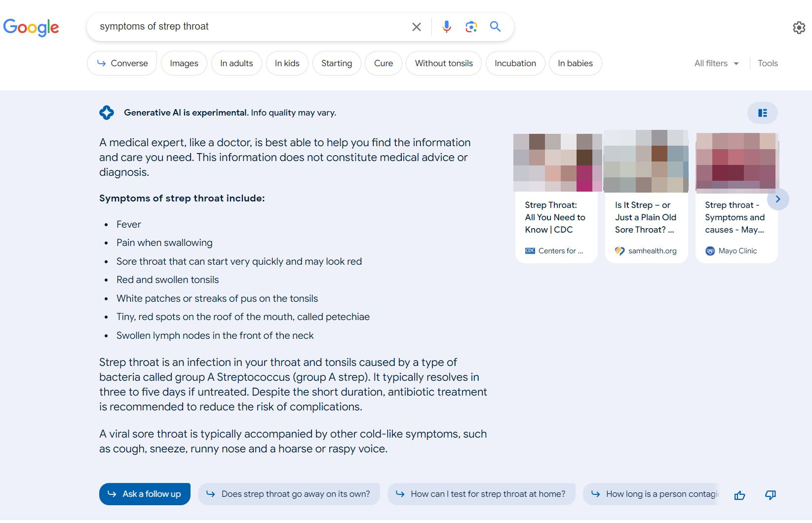Give the AI answer a thumbs up
Screen dimensions: 812x523
click(739, 494)
